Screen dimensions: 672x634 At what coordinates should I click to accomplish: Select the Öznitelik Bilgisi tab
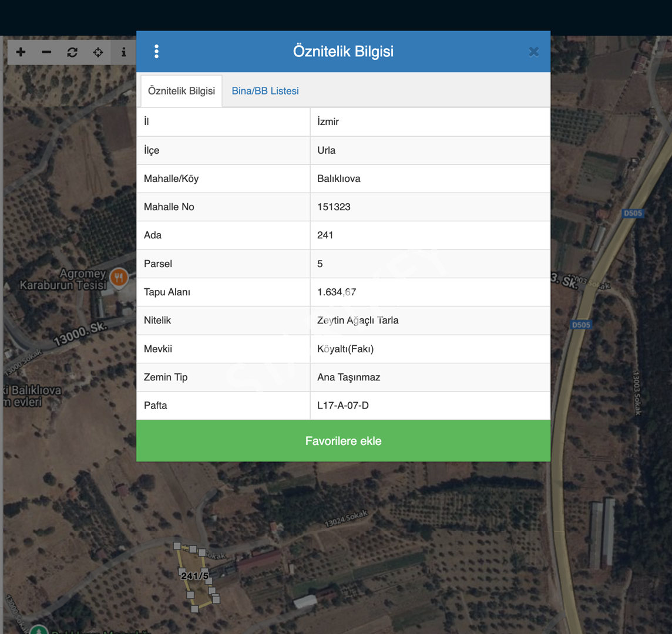click(182, 91)
